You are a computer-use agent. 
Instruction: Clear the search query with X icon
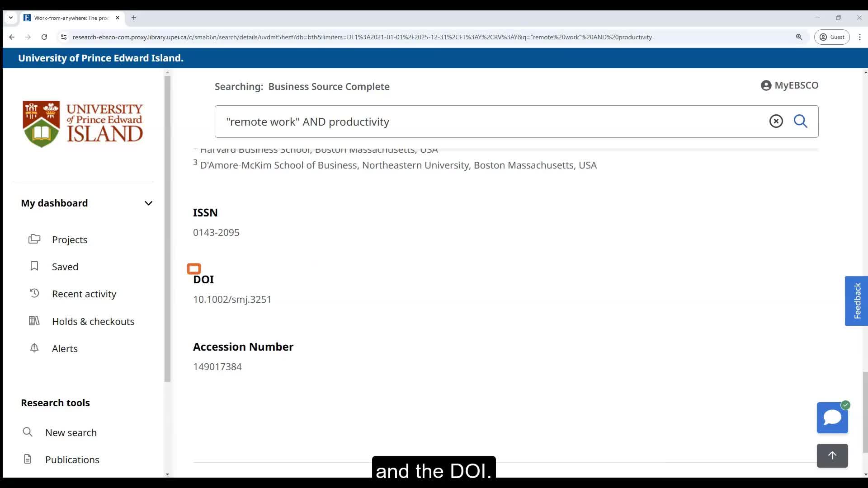(776, 121)
